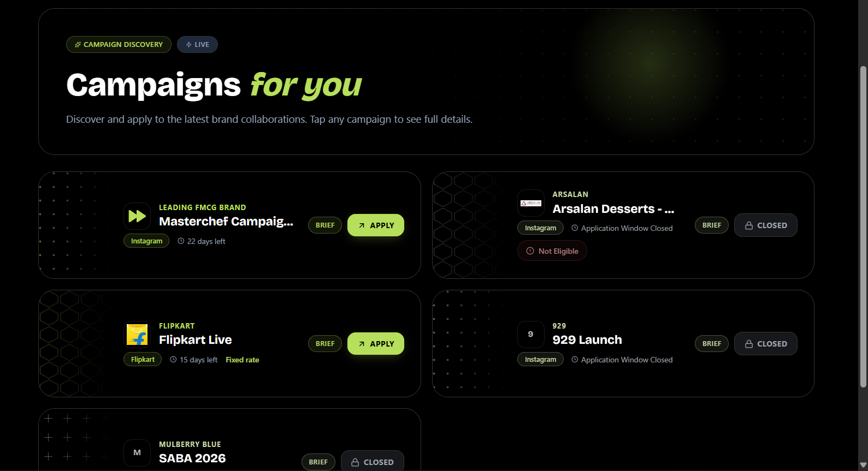Open the brief for SABA 2026

318,462
